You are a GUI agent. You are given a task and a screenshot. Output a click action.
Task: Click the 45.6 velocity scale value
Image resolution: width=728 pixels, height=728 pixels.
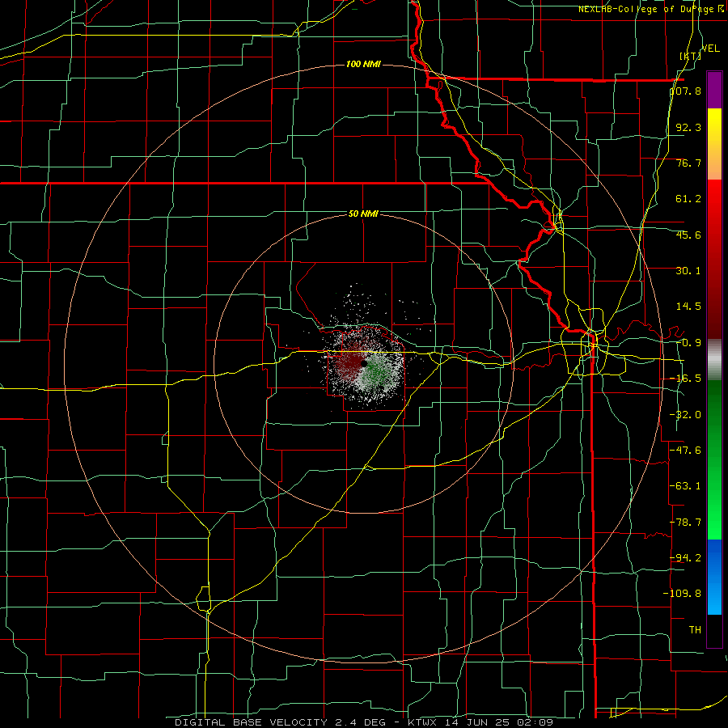688,235
